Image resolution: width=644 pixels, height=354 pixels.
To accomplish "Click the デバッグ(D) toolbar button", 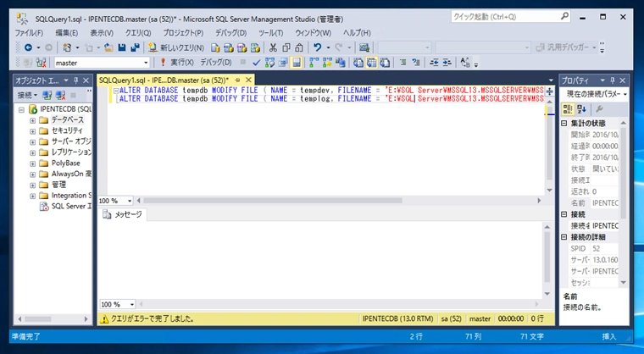I will click(215, 63).
